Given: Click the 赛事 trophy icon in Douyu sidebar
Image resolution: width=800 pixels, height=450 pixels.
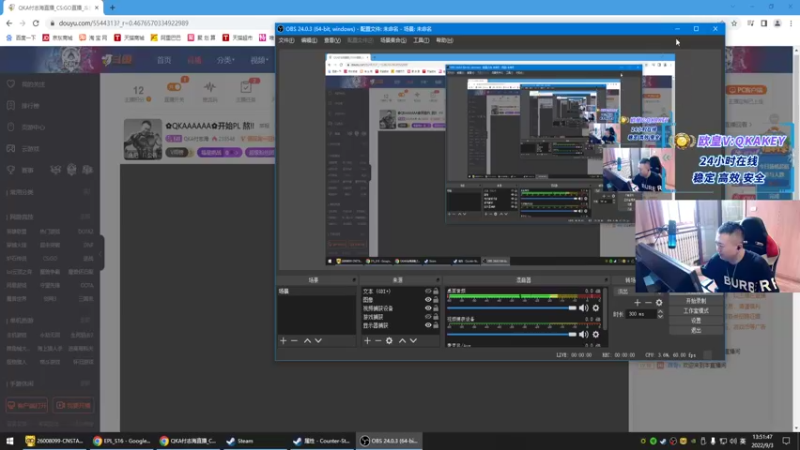Looking at the screenshot, I should [11, 170].
